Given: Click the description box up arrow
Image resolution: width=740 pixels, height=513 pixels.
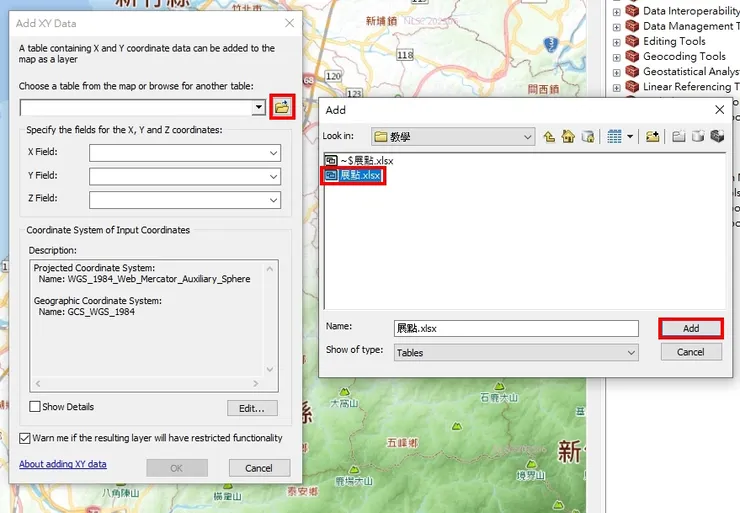Looking at the screenshot, I should [270, 269].
